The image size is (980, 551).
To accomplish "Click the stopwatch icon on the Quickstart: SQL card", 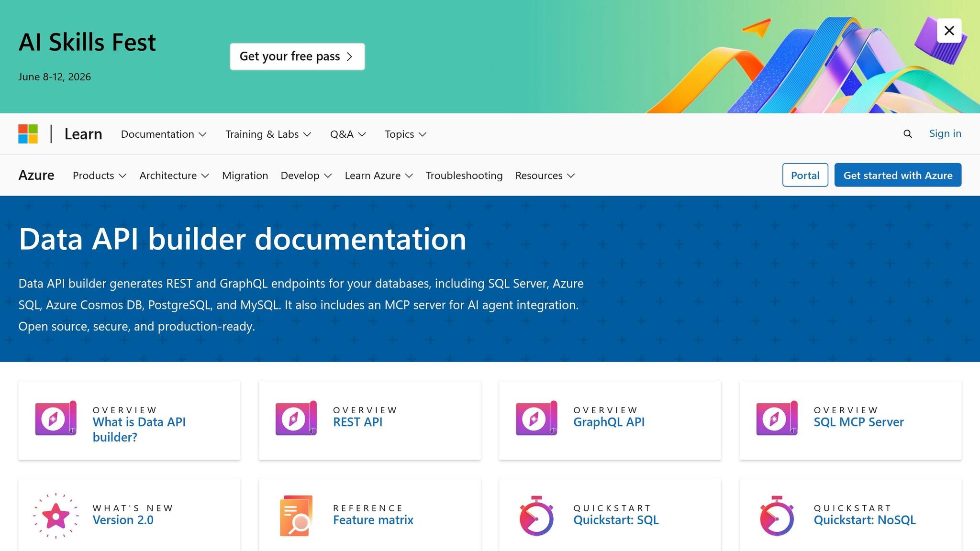I will click(536, 516).
